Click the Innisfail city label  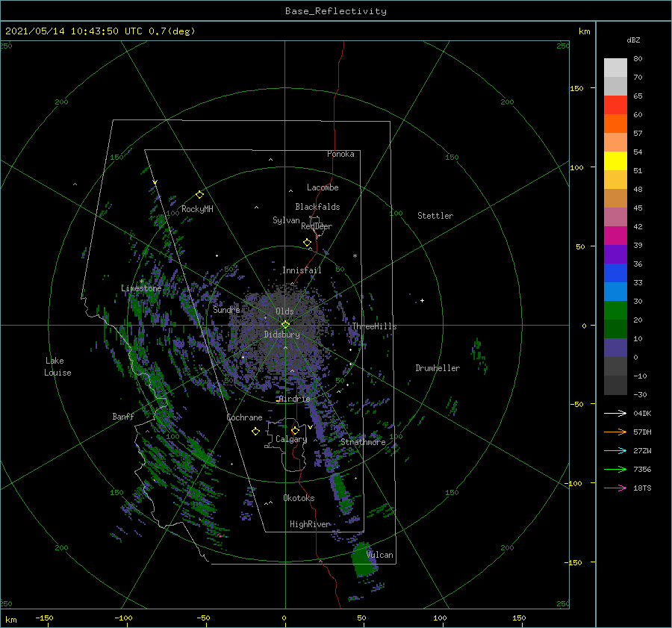point(302,270)
